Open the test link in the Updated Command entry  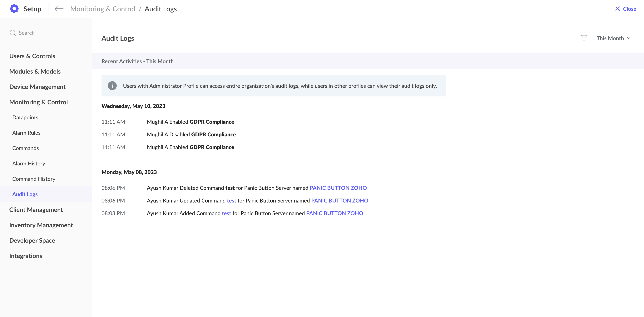point(231,201)
